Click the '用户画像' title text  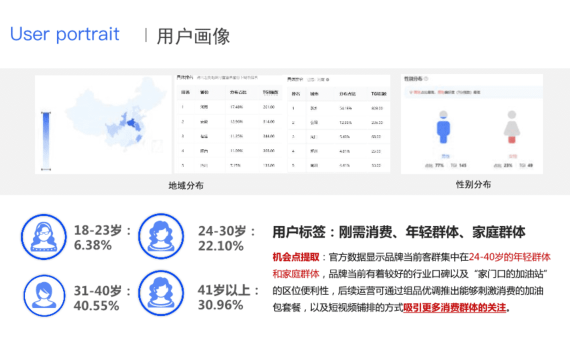pyautogui.click(x=193, y=36)
